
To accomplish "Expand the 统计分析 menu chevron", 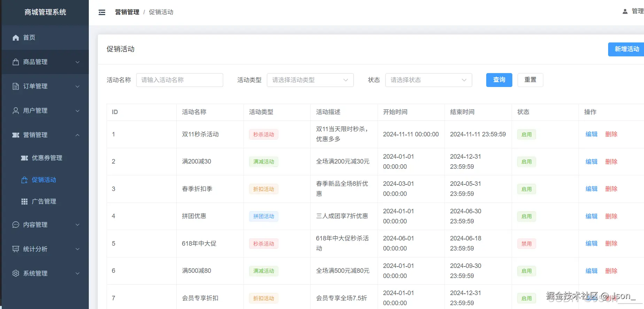I will [78, 249].
